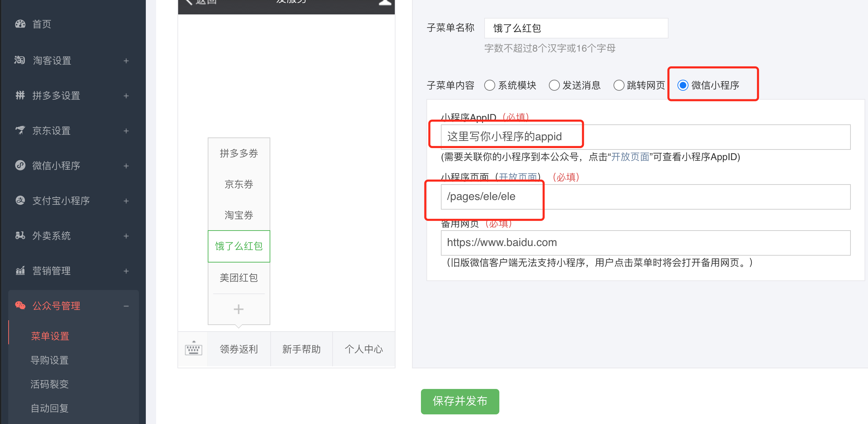This screenshot has height=424, width=868.
Task: Open 菜单设置 submenu item
Action: click(50, 336)
